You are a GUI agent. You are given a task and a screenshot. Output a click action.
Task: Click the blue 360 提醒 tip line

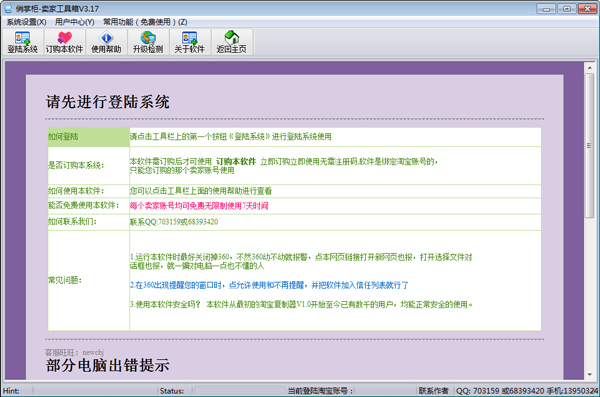(269, 285)
